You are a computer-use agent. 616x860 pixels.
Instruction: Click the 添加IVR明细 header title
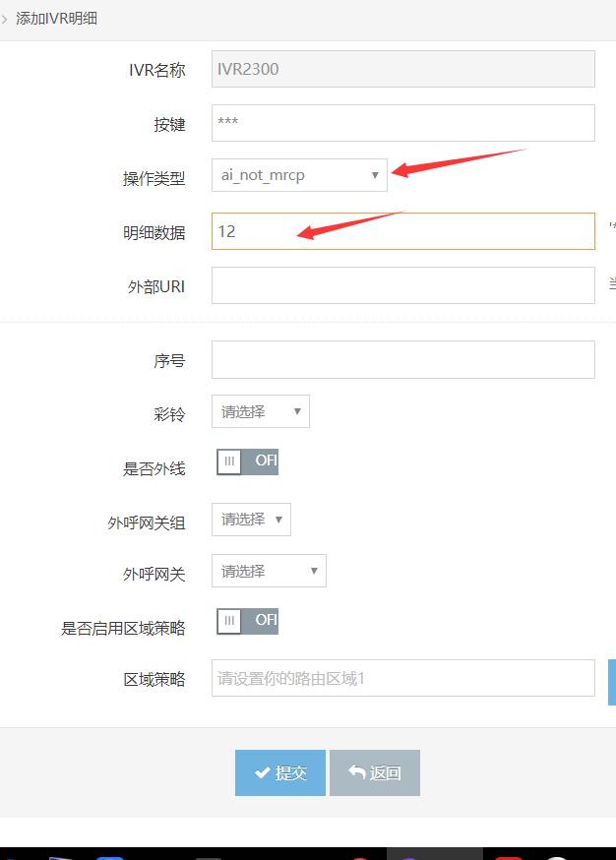[56, 19]
